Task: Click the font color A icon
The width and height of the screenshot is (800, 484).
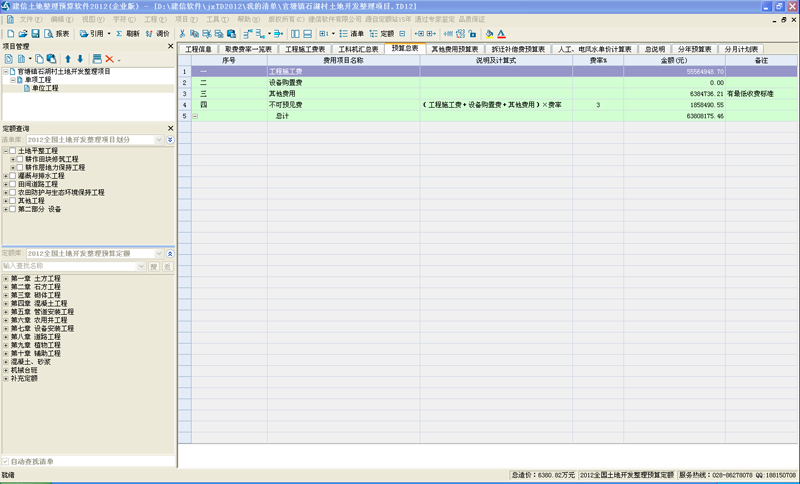Action: click(501, 34)
